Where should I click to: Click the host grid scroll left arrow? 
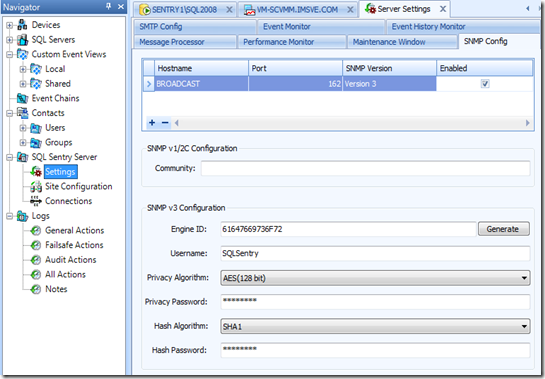click(177, 123)
